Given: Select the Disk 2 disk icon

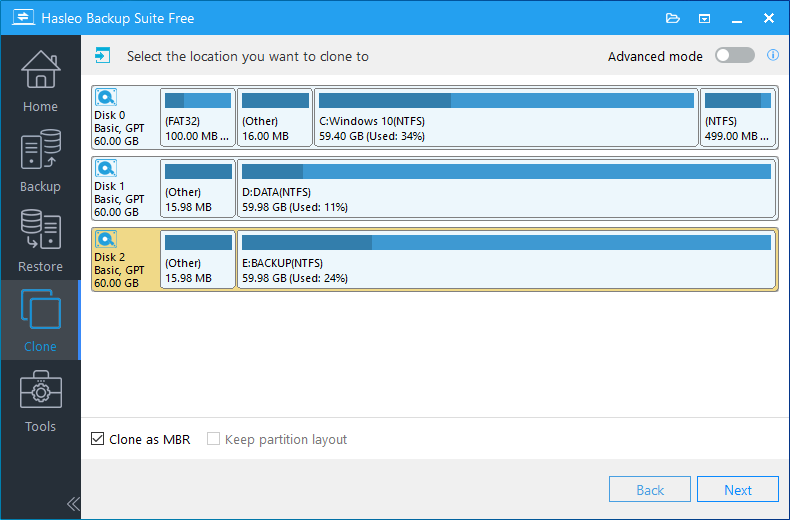Looking at the screenshot, I should tap(106, 239).
